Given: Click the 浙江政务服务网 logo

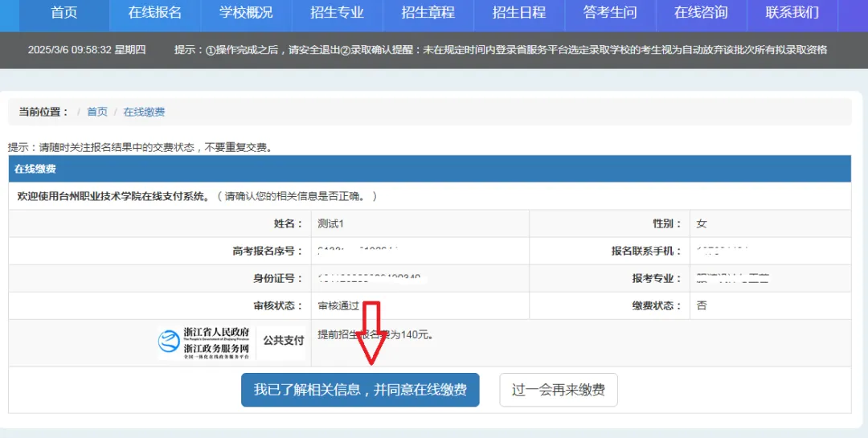Looking at the screenshot, I should pos(204,342).
